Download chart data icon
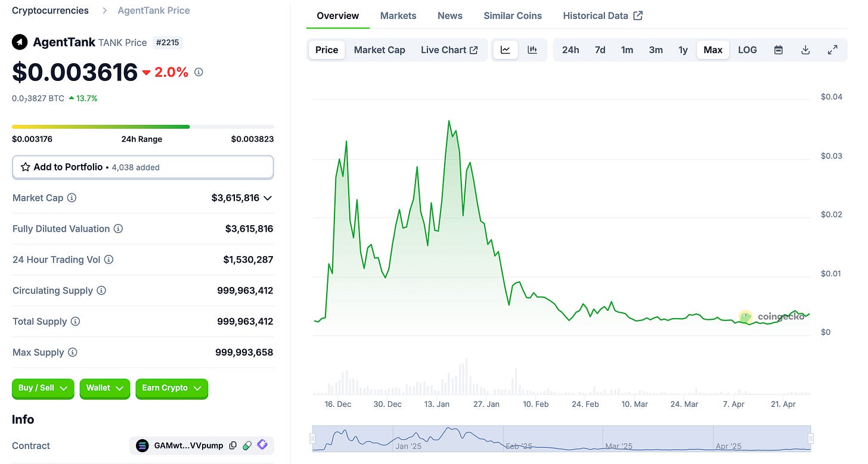The image size is (868, 464). 805,50
